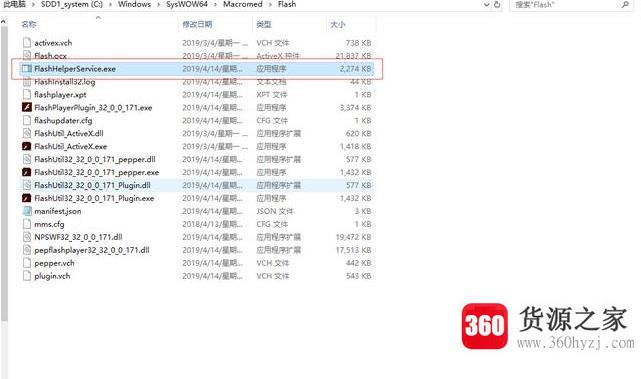Click pepflashplayer32_32_0_0_171.dll file icon
Screen dimensions: 641x379
(27, 250)
